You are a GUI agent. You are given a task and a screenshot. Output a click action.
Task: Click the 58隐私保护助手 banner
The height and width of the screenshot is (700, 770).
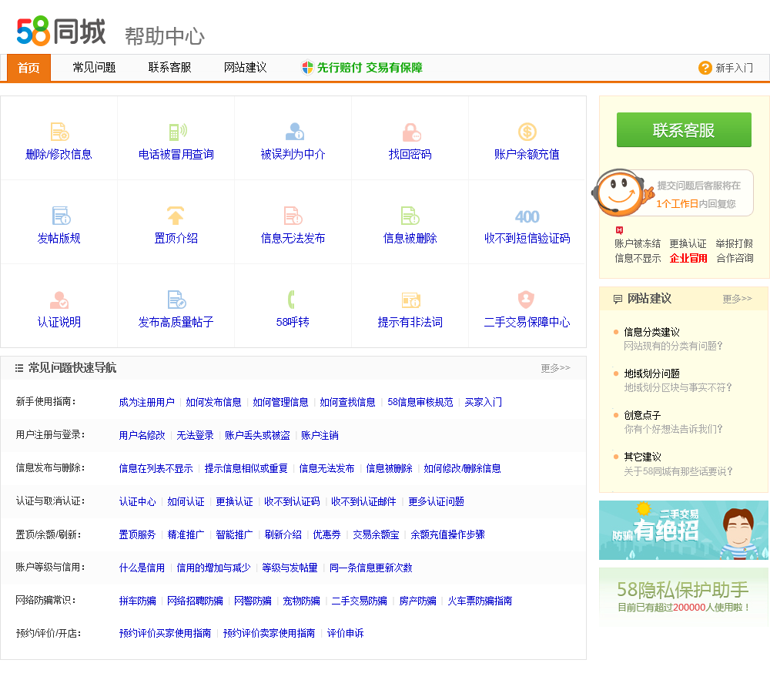(x=684, y=596)
